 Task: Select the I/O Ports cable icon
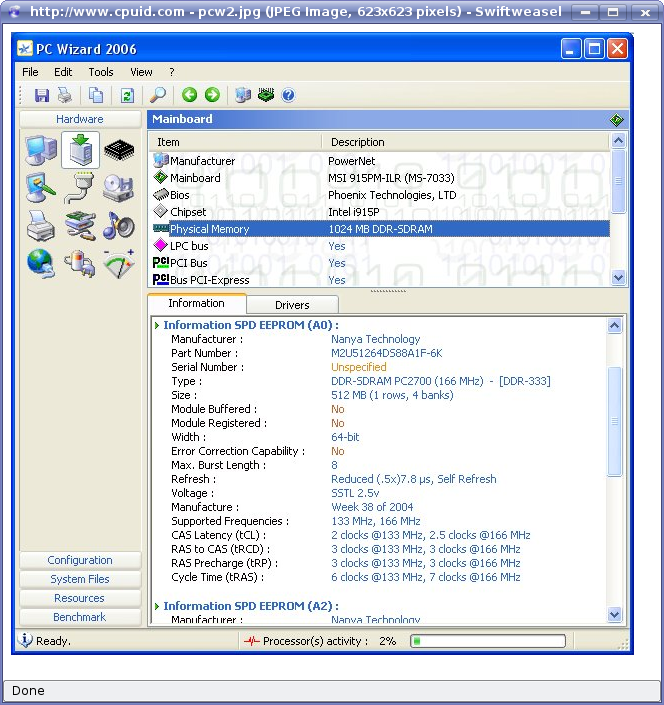point(80,187)
